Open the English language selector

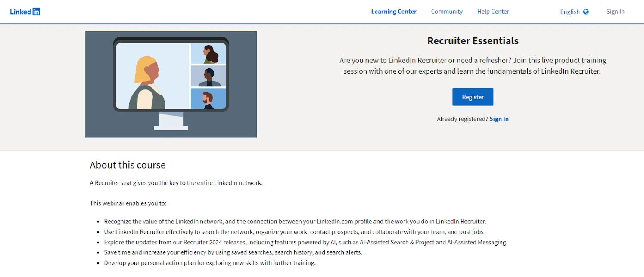574,12
